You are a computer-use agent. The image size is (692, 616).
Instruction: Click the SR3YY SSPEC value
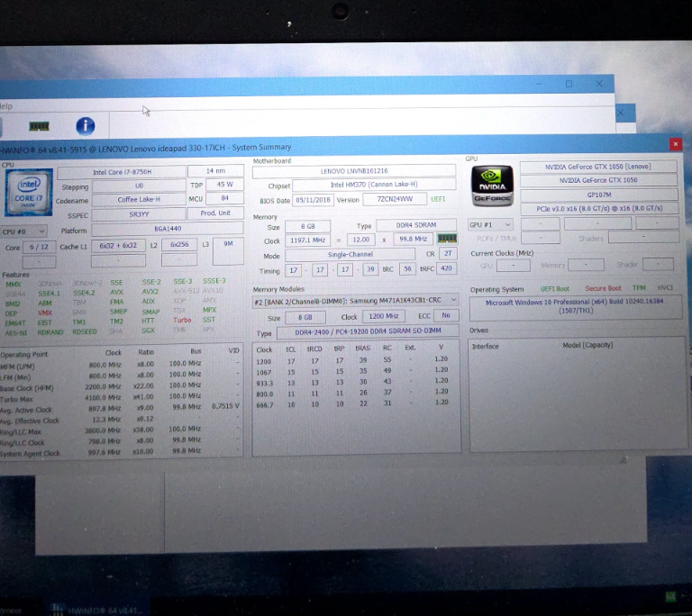[139, 214]
